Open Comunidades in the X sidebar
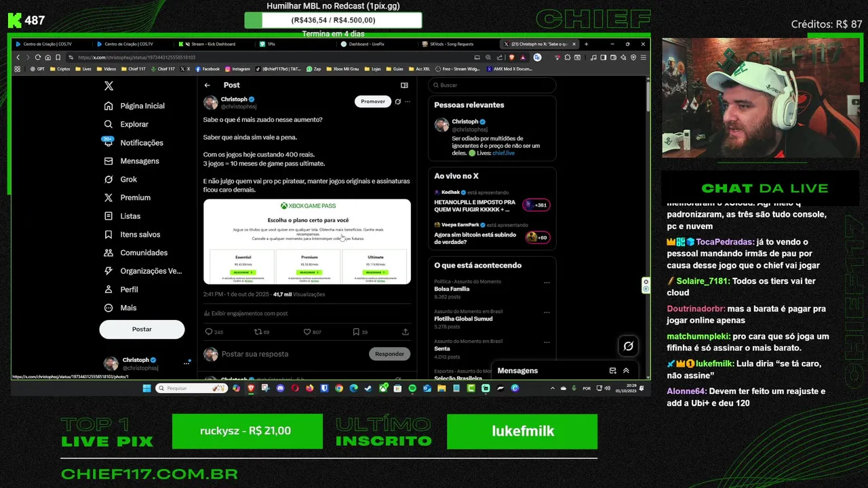The image size is (868, 488). [136, 252]
